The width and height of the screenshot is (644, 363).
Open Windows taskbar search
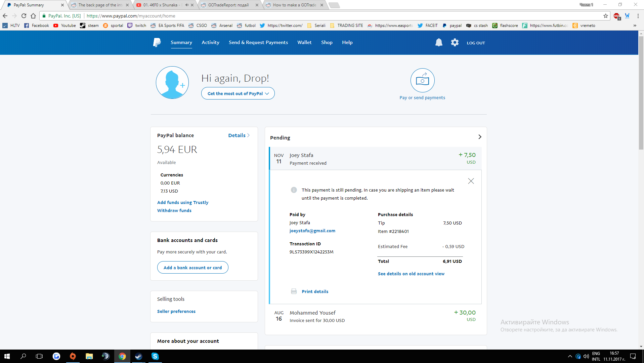(23, 356)
